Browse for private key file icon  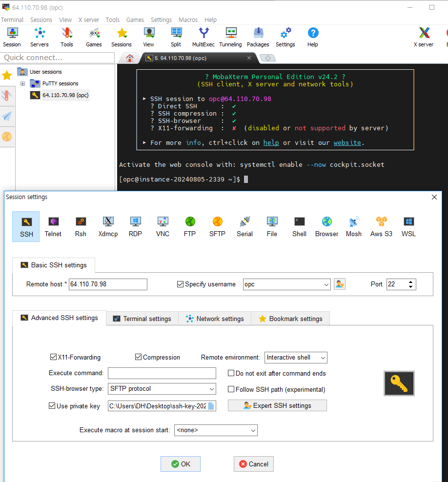(211, 406)
